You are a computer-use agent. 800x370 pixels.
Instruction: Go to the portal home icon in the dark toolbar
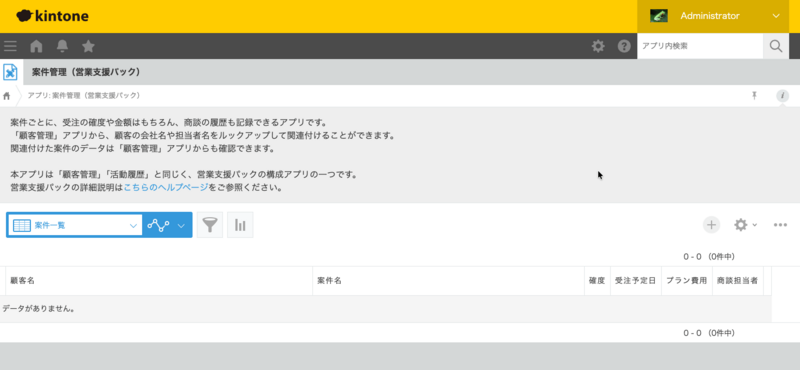(x=36, y=46)
